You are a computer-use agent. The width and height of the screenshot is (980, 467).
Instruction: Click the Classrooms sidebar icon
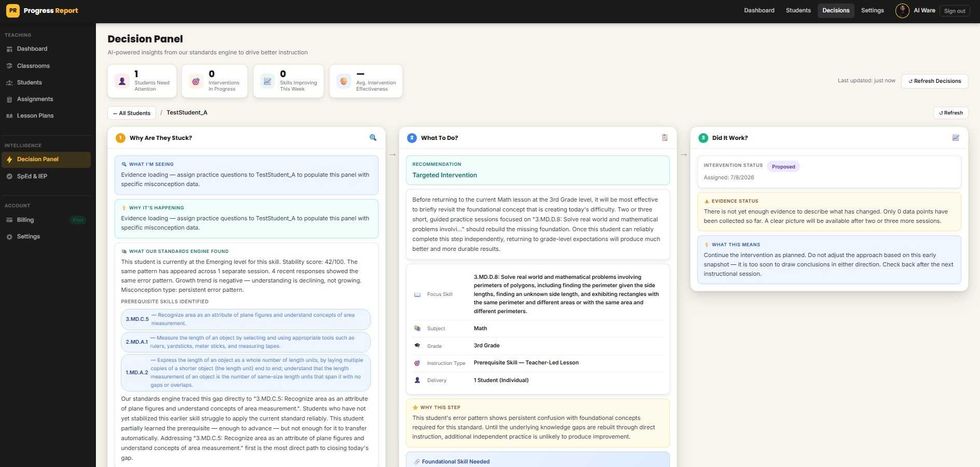[x=9, y=66]
